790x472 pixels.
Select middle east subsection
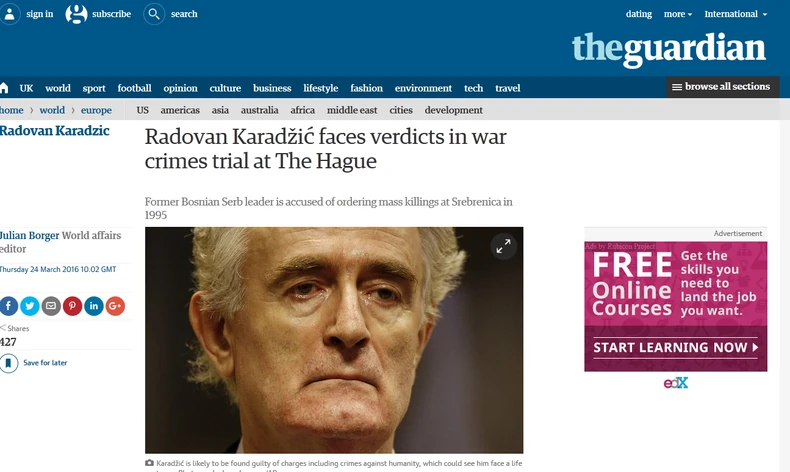pos(352,110)
